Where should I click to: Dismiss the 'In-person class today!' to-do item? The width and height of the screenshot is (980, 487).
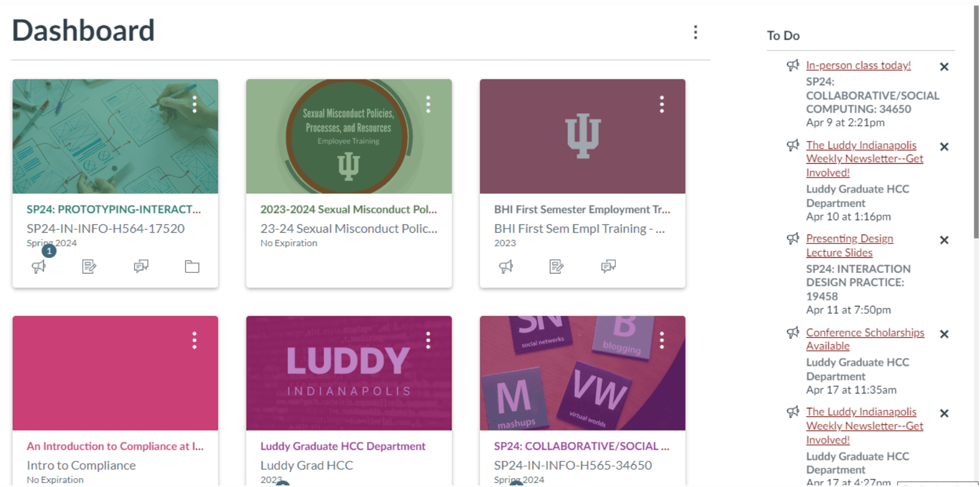944,67
